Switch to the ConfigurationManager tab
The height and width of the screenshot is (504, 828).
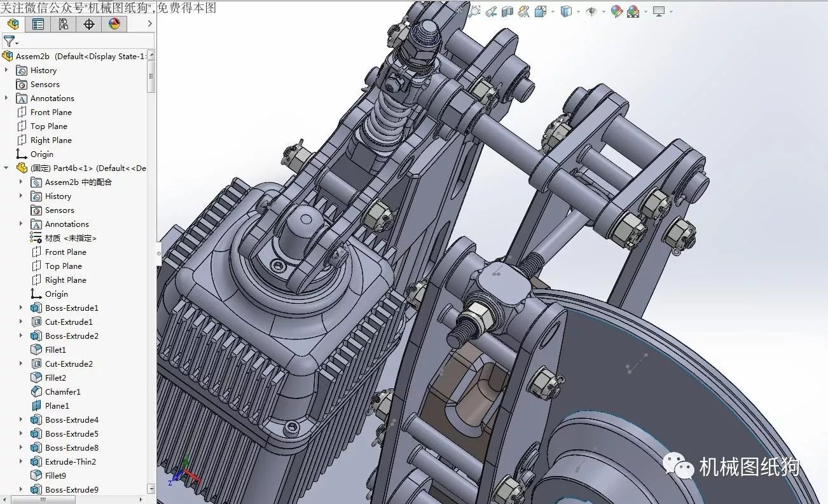(64, 24)
